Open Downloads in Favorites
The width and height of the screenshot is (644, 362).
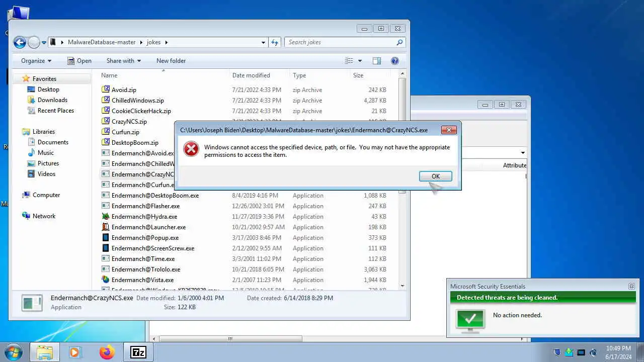pyautogui.click(x=52, y=100)
